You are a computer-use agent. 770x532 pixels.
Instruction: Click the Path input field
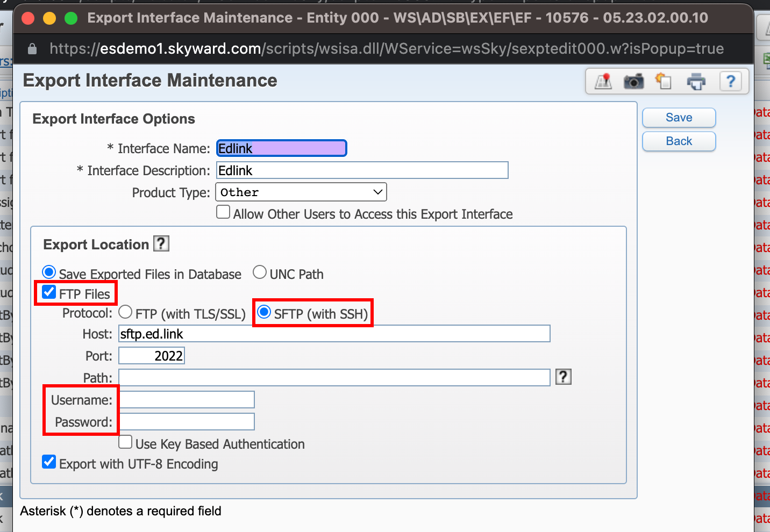tap(334, 377)
